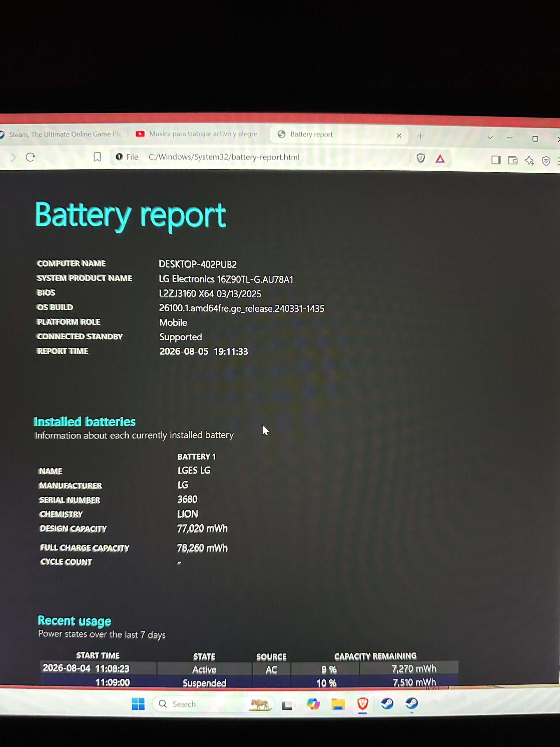Viewport: 560px width, 747px height.
Task: Close the Battery report tab
Action: [399, 135]
